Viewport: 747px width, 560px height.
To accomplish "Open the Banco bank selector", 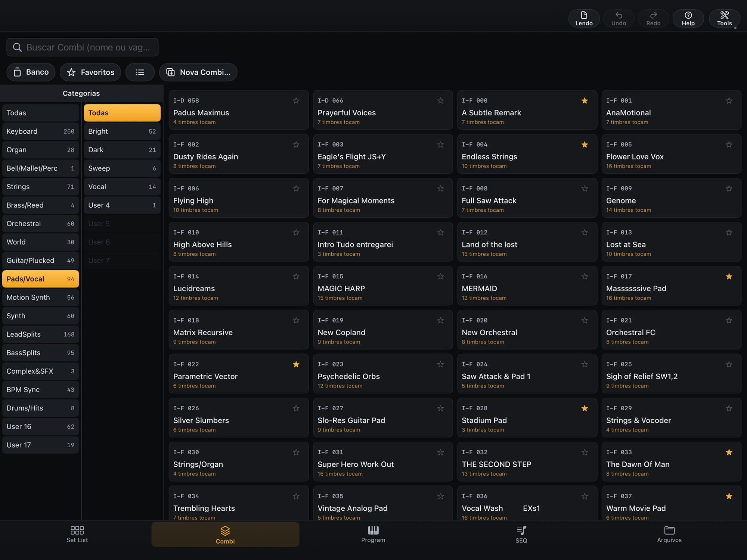I will point(31,72).
